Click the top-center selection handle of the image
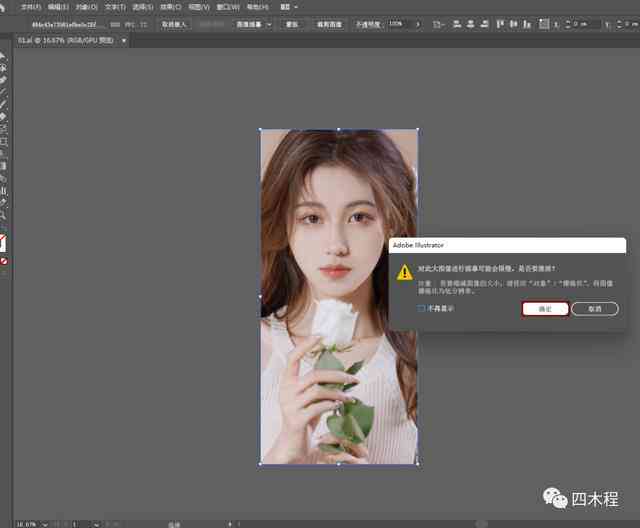Screen dimensions: 640x528 click(x=338, y=129)
